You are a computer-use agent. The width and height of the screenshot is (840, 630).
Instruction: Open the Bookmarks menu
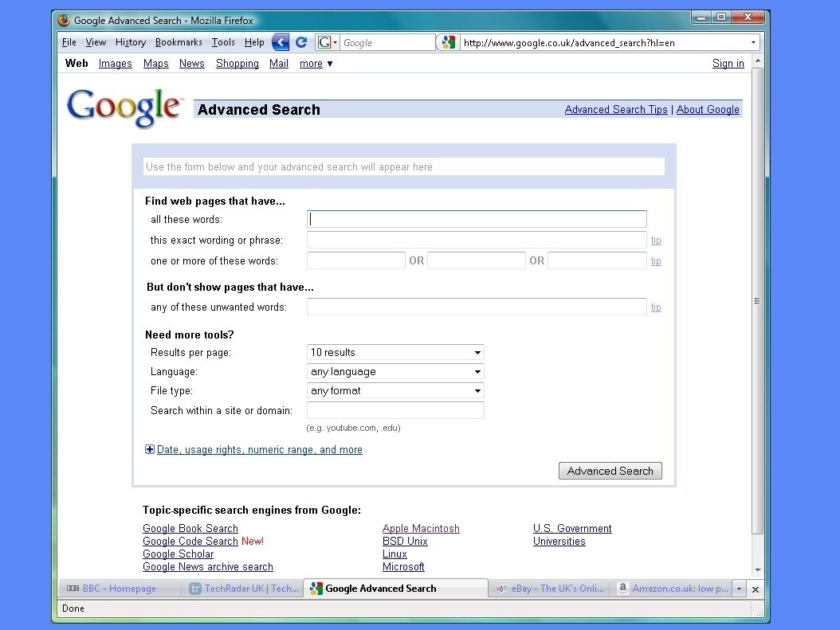[x=179, y=42]
